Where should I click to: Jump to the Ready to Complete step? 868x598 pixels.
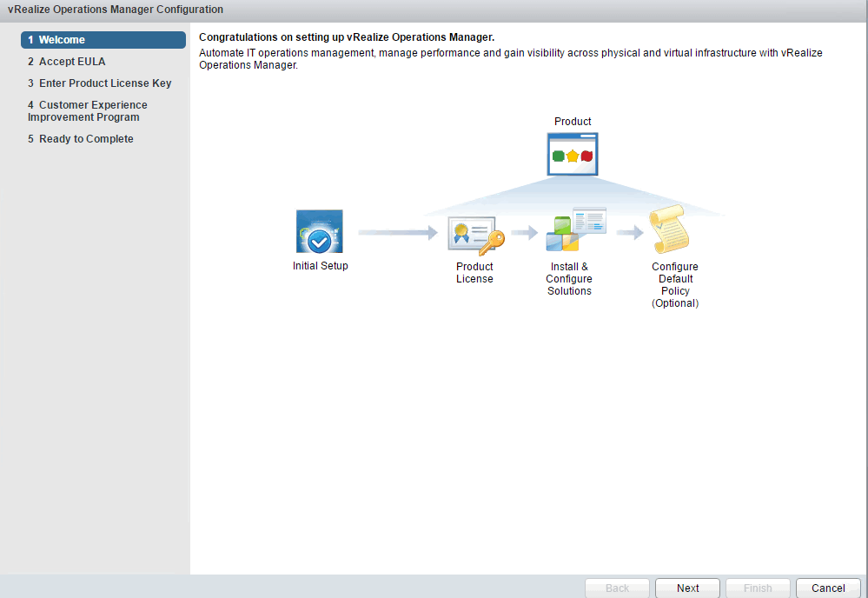[x=81, y=139]
